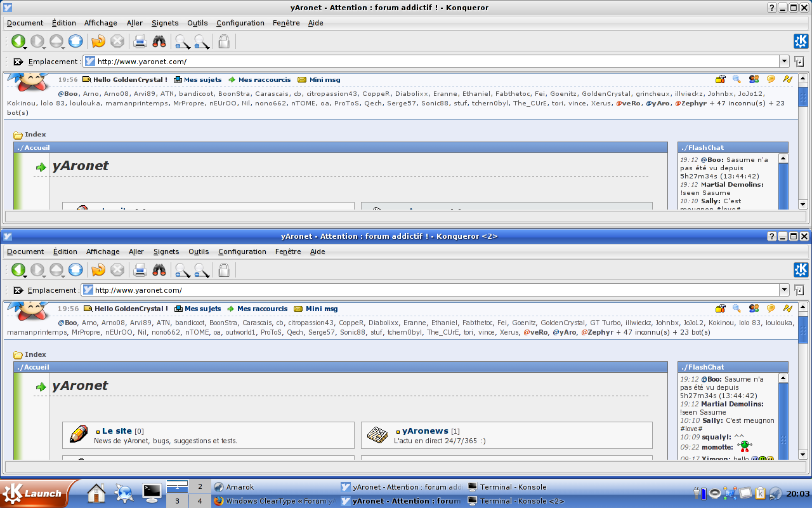Open the Affichage menu in the Konqueror <2> window
This screenshot has width=812, height=508.
tap(103, 251)
